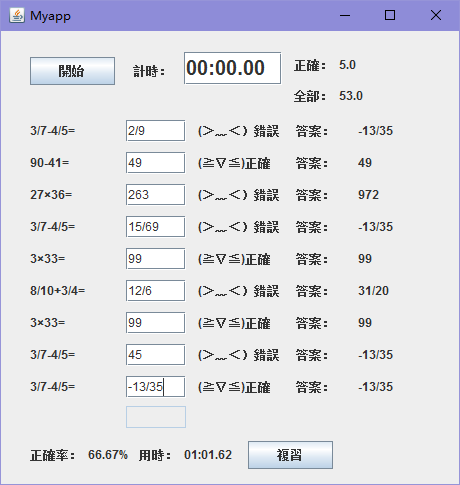Click the answer value 31/20

click(x=373, y=291)
